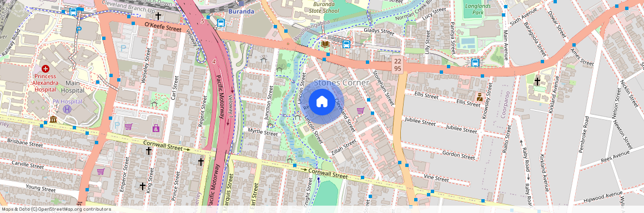Click the bus stop icon near Main Avenue
This screenshot has height=213, width=644.
point(475,63)
